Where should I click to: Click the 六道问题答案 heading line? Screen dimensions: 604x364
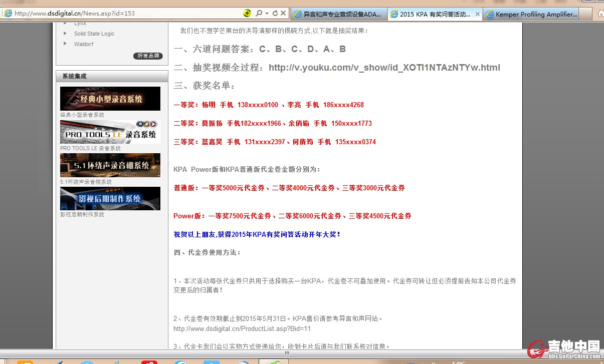[260, 49]
